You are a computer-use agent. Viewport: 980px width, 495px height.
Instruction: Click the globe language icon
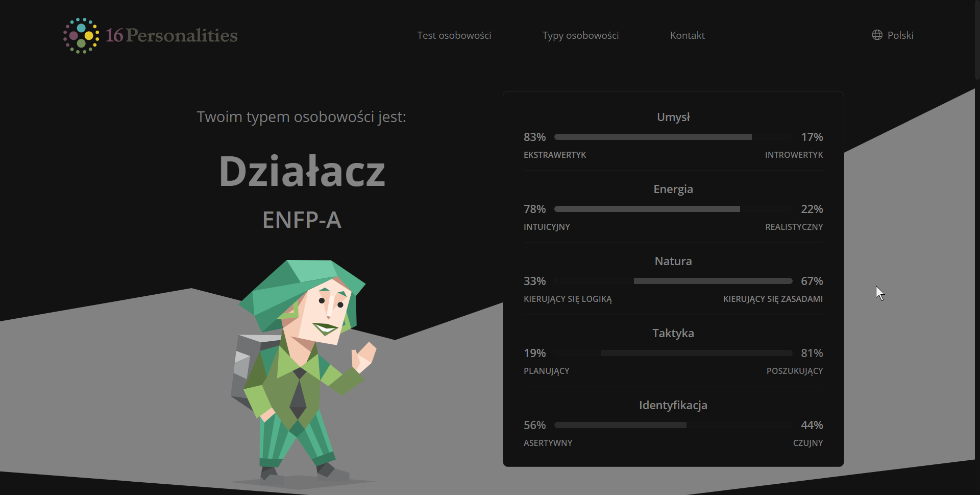(x=877, y=35)
